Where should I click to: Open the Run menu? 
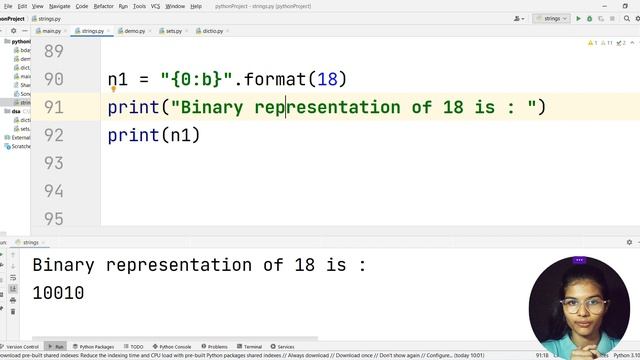(x=123, y=7)
